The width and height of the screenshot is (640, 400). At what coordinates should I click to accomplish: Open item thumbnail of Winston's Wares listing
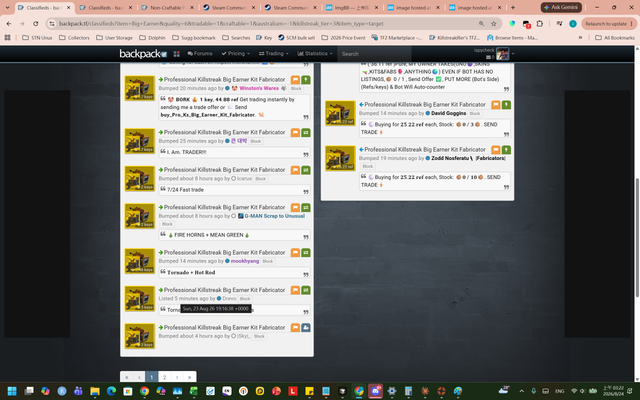coord(140,88)
